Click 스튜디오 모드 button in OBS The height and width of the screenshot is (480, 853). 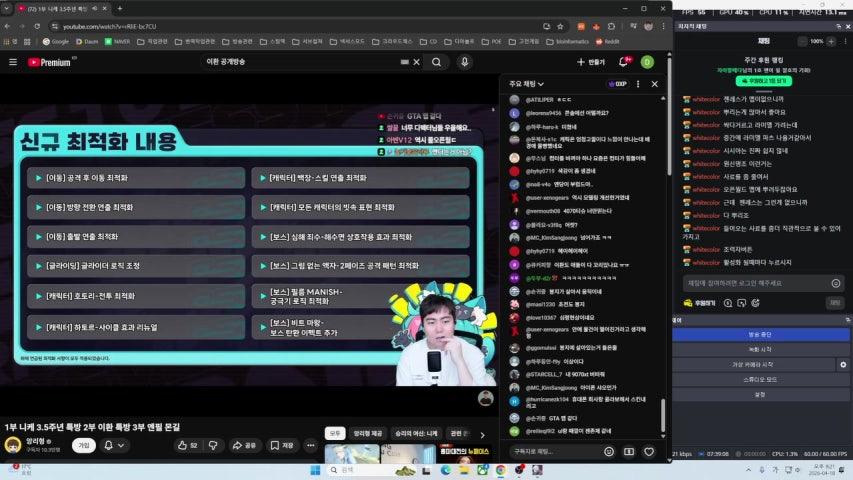click(760, 379)
